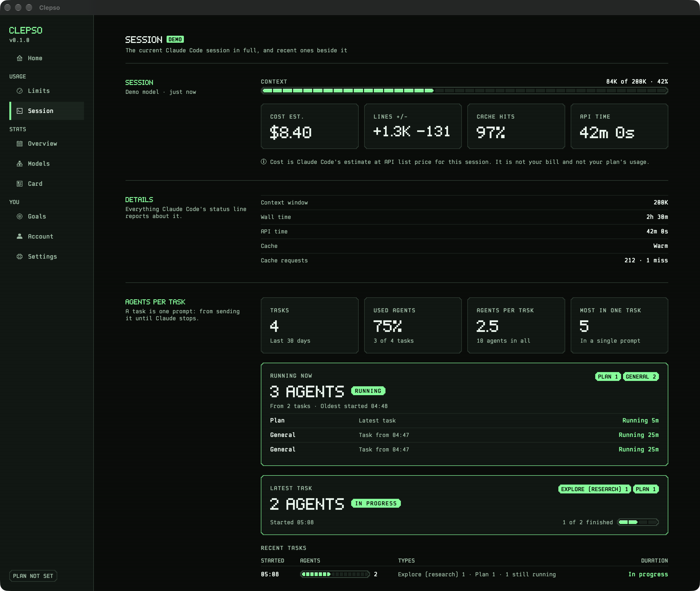Click the LINES +/- card
The height and width of the screenshot is (591, 700).
point(413,126)
